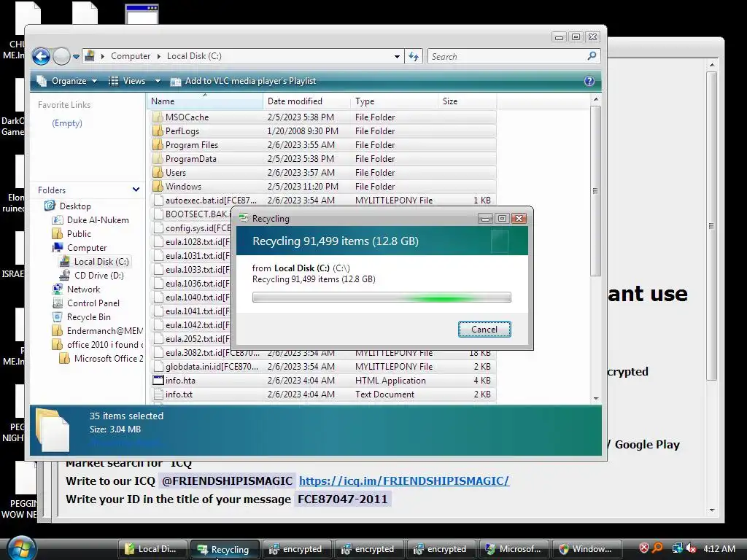
Task: Select the Users folder icon
Action: (158, 172)
